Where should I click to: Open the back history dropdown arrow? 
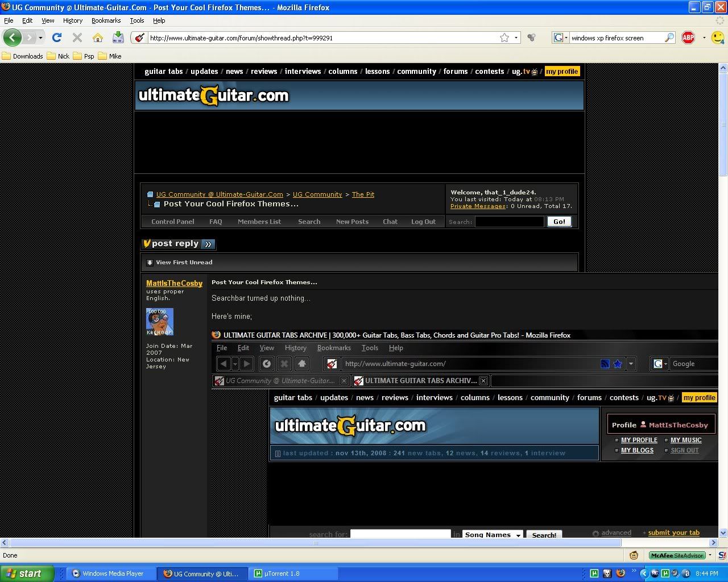[x=40, y=38]
